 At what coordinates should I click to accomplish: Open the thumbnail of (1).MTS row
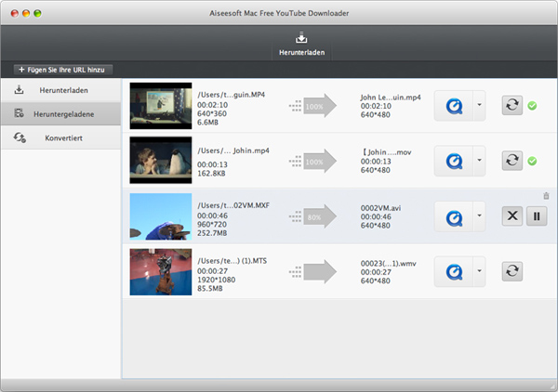click(x=161, y=272)
